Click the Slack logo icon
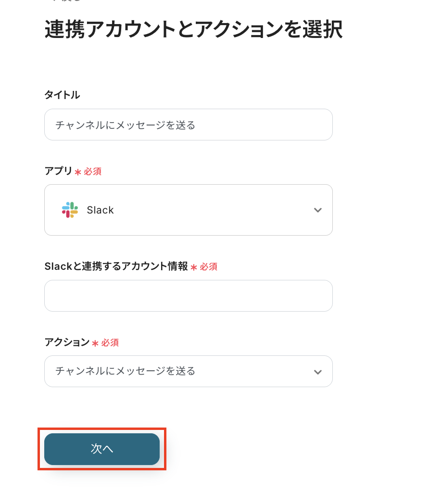The height and width of the screenshot is (504, 429). pyautogui.click(x=70, y=210)
